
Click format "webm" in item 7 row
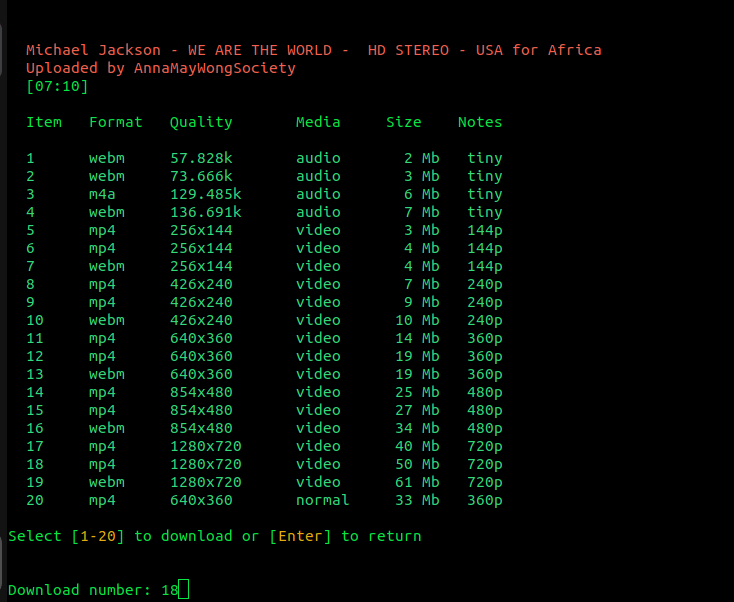coord(107,266)
